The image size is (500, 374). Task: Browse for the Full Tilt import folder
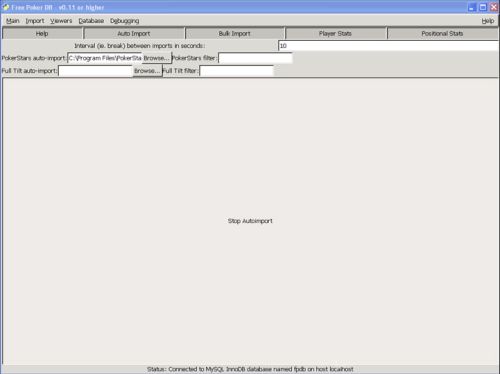[x=147, y=71]
